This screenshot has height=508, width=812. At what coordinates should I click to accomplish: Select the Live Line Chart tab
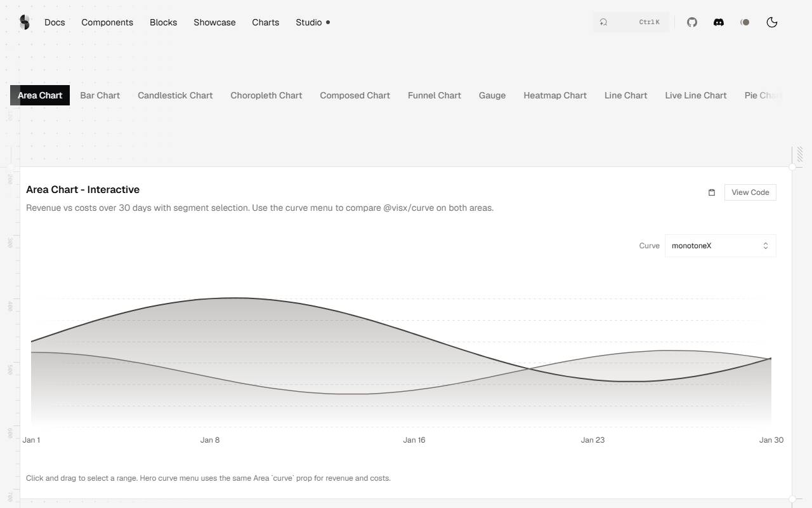[696, 95]
